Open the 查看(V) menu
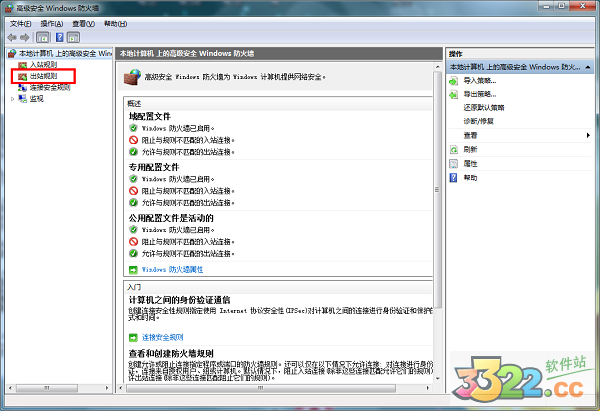 tap(83, 24)
